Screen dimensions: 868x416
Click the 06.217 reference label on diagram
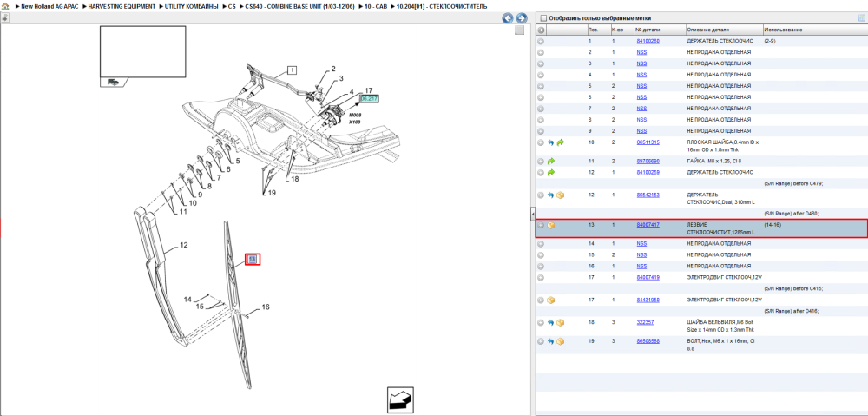click(x=369, y=99)
